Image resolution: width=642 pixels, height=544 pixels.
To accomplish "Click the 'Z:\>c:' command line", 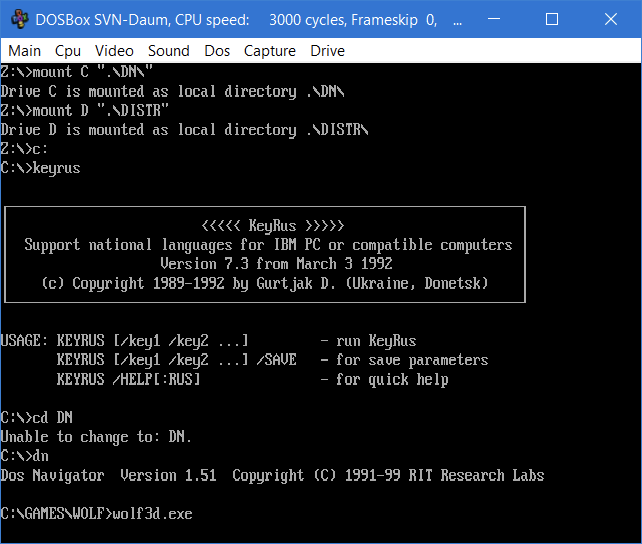I will coord(24,149).
